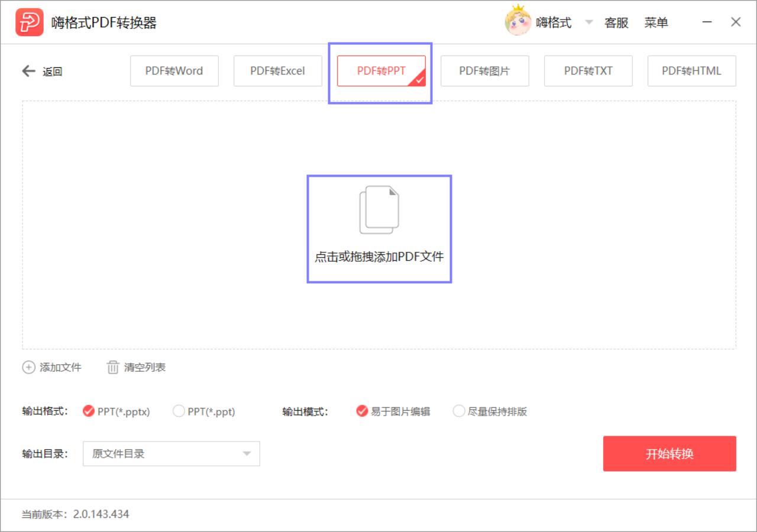Open the 菜单 menu
This screenshot has height=532, width=757.
tap(656, 22)
